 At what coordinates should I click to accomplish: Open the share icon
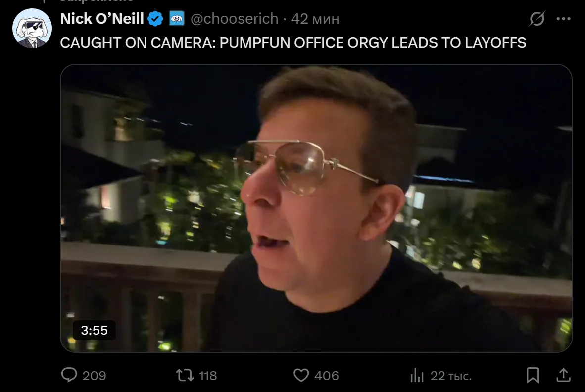pos(562,376)
